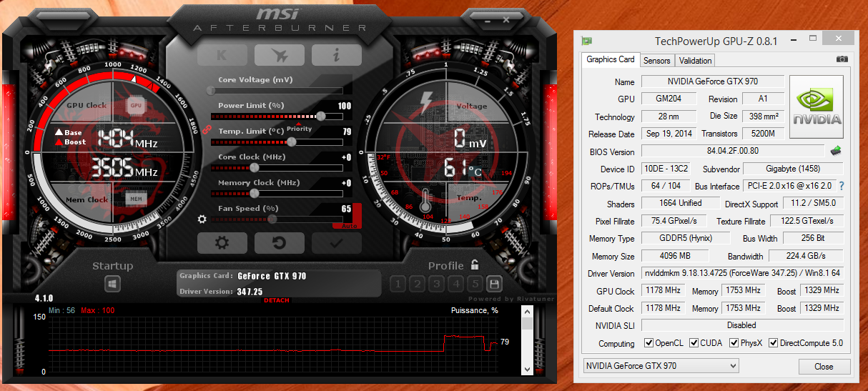Toggle the CUDA checkbox
Viewport: 868px width, 391px height.
point(694,343)
